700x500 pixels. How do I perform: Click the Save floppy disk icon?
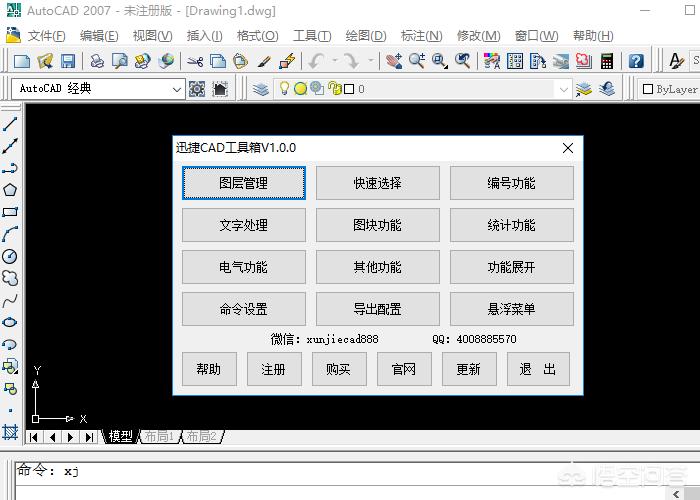coord(68,61)
